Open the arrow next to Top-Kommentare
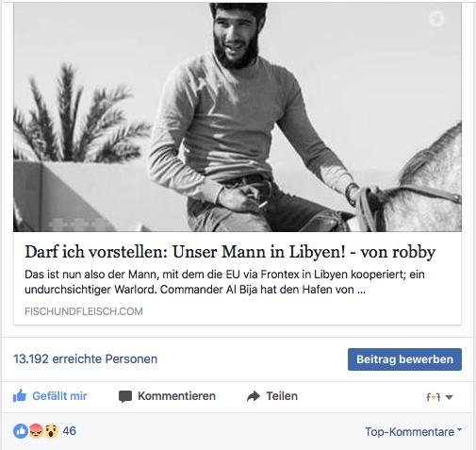Viewport: 476px width, 450px height. click(x=459, y=429)
